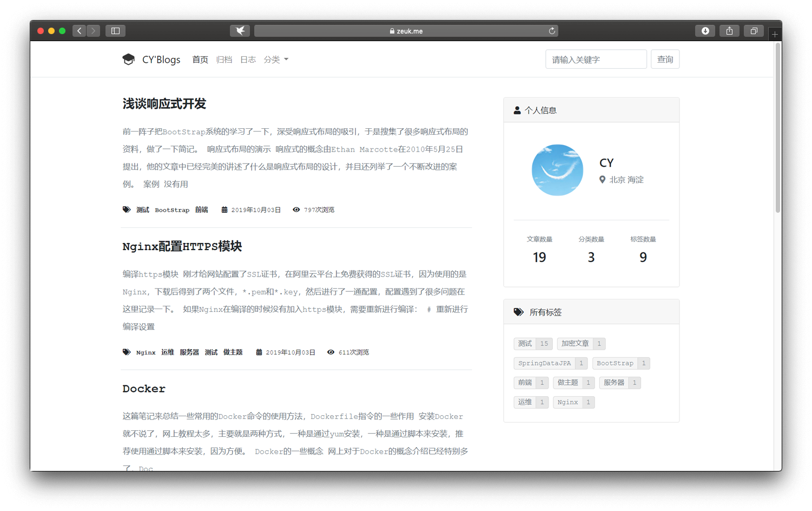Click the tags icon under 浅谈响应式开发 post

127,209
